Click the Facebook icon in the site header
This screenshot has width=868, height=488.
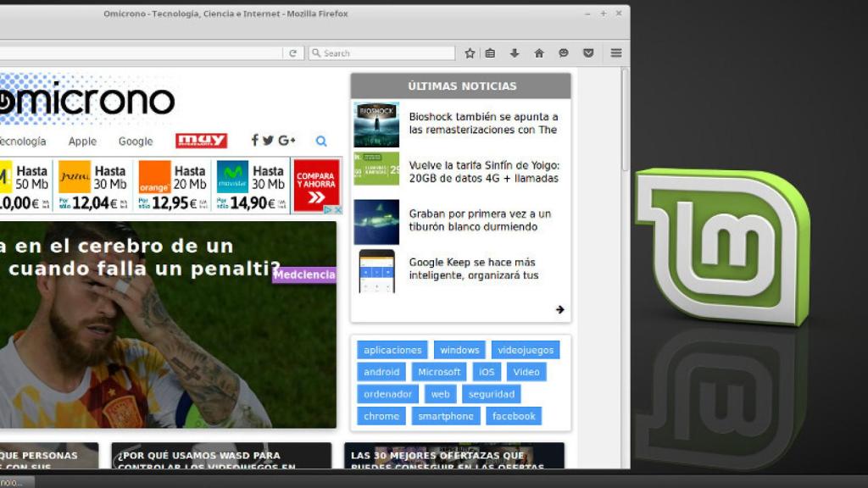[x=254, y=141]
